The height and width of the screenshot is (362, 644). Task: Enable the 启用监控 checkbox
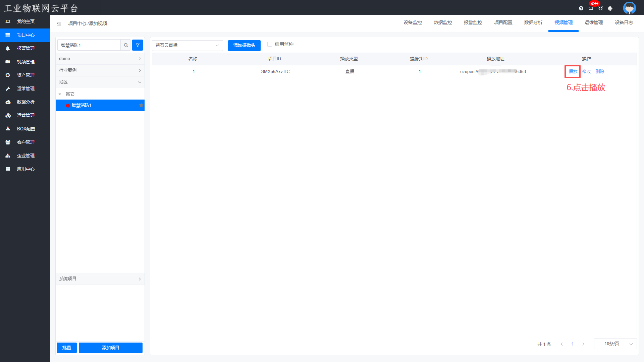click(269, 44)
